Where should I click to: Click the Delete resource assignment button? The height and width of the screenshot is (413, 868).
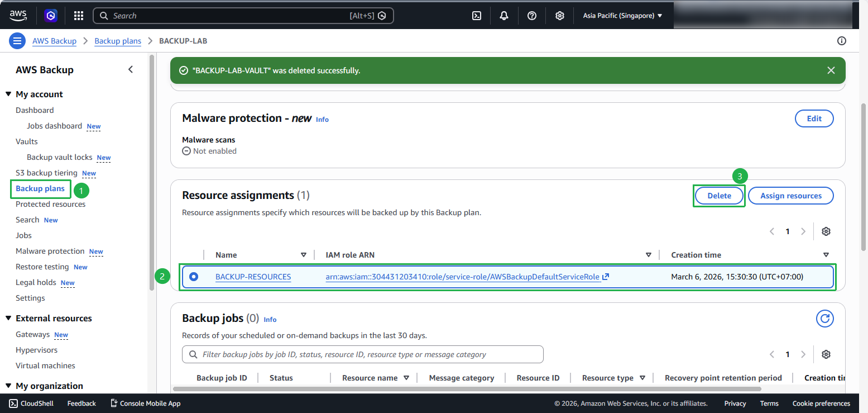(x=719, y=196)
